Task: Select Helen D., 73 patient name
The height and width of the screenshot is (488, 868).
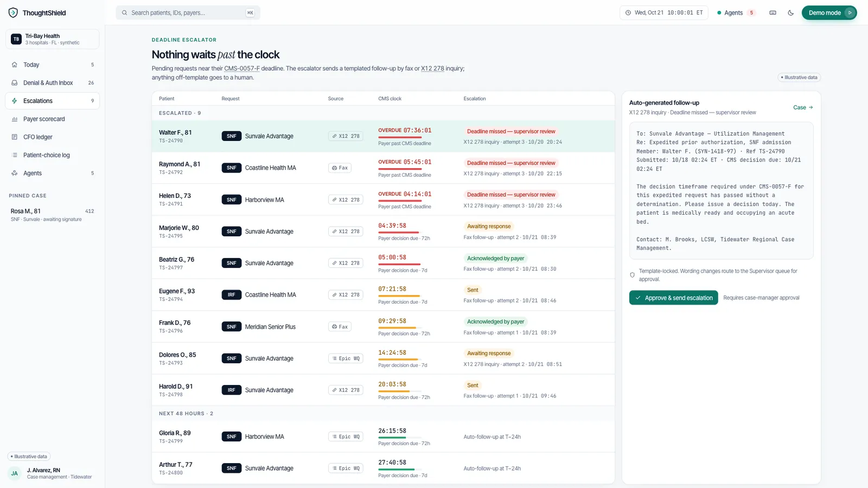Action: coord(175,196)
